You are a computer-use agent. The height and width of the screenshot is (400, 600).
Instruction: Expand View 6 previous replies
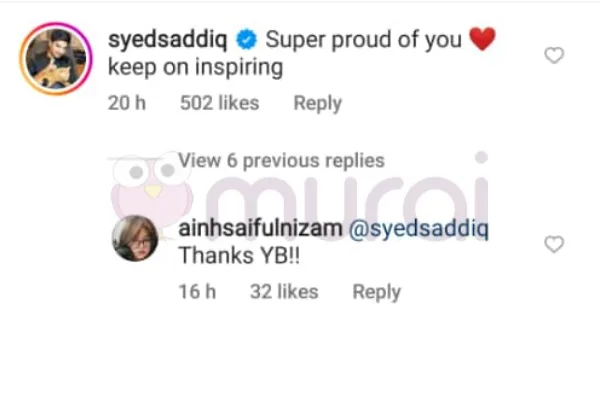point(281,160)
